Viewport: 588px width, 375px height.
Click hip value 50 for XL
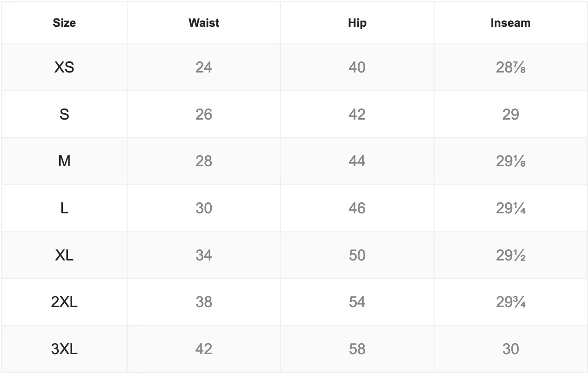point(357,255)
